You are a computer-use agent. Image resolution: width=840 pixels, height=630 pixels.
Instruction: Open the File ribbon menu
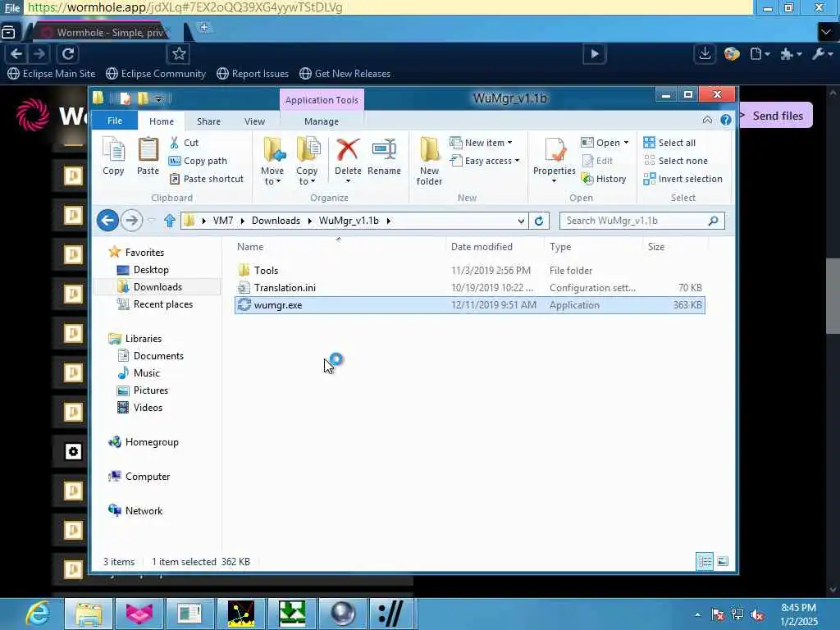point(115,121)
